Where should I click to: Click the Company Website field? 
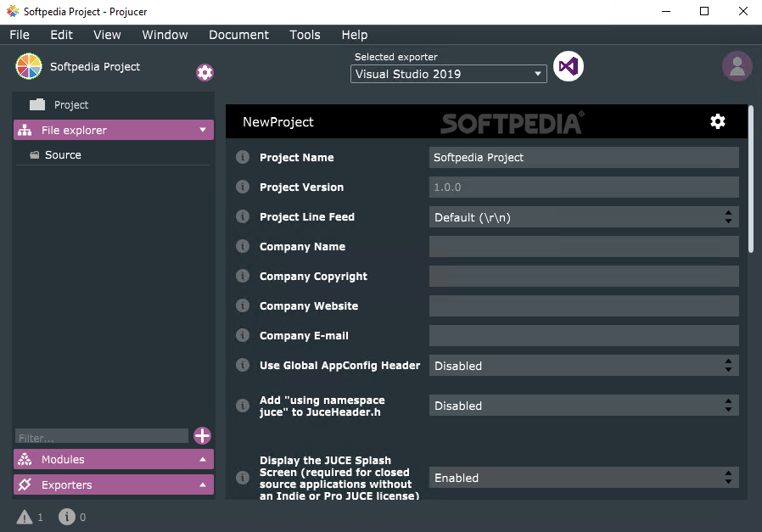[x=584, y=305]
